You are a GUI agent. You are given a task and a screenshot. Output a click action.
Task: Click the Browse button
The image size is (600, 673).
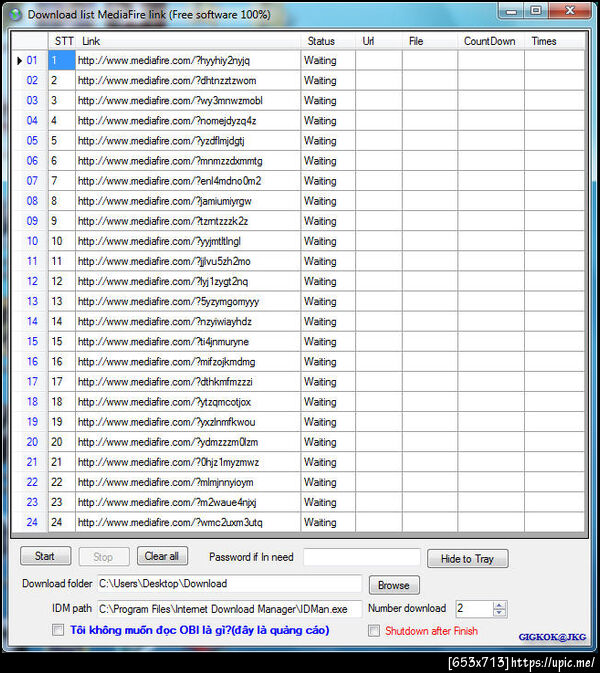click(394, 585)
